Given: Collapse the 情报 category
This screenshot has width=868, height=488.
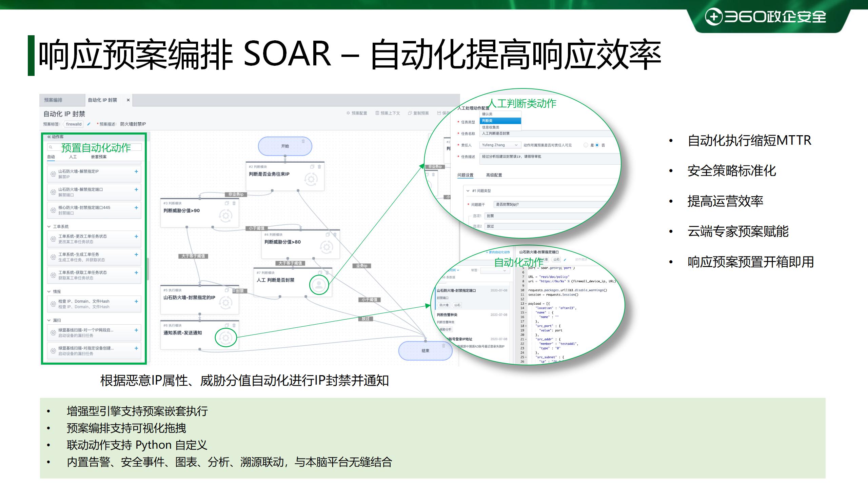Looking at the screenshot, I should [x=49, y=291].
